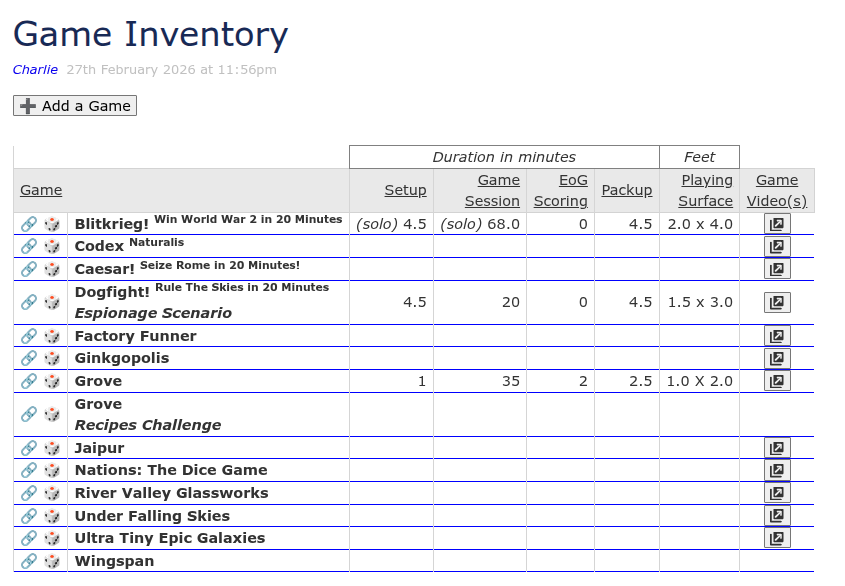Open the Charlie author link
This screenshot has height=586, width=845.
35,70
